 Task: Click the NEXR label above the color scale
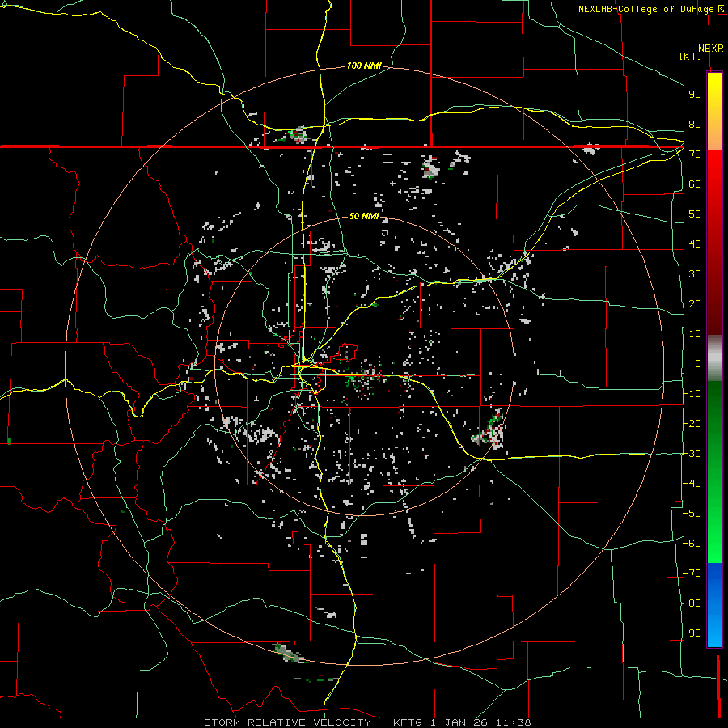click(x=711, y=49)
